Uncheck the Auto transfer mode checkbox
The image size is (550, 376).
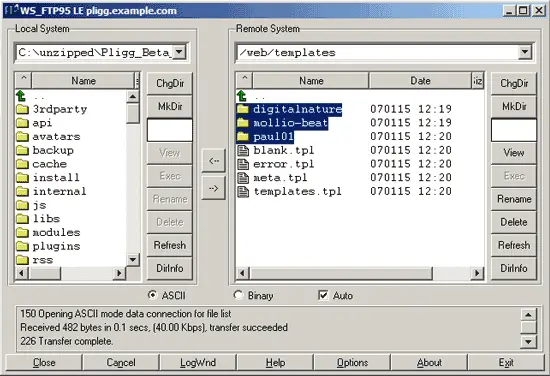pos(323,295)
